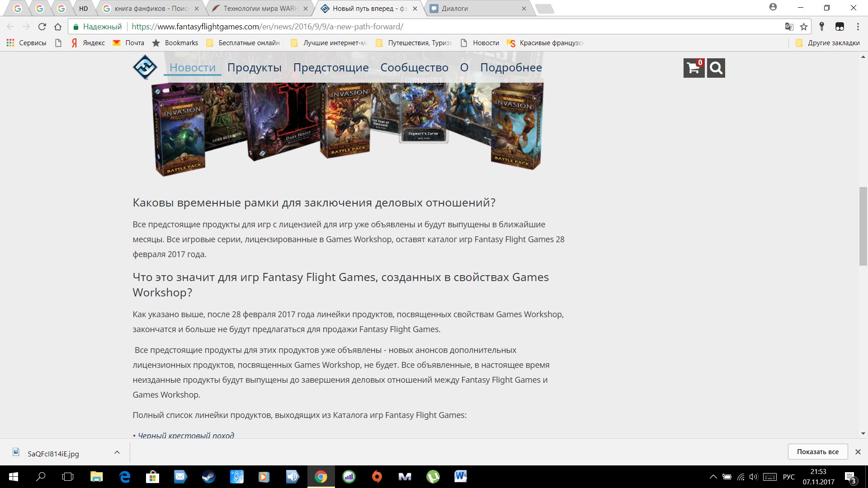Open the Предстоящие site menu
Image resolution: width=868 pixels, height=488 pixels.
(331, 68)
